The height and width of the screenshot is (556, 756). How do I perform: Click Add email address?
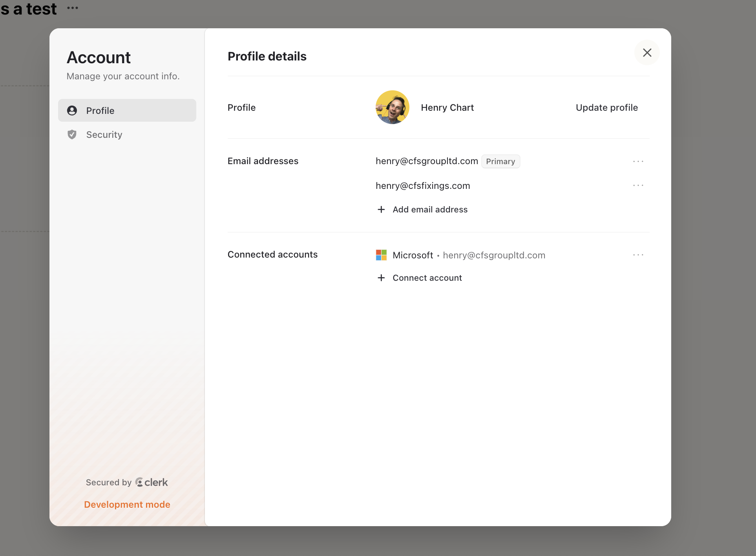tap(430, 210)
